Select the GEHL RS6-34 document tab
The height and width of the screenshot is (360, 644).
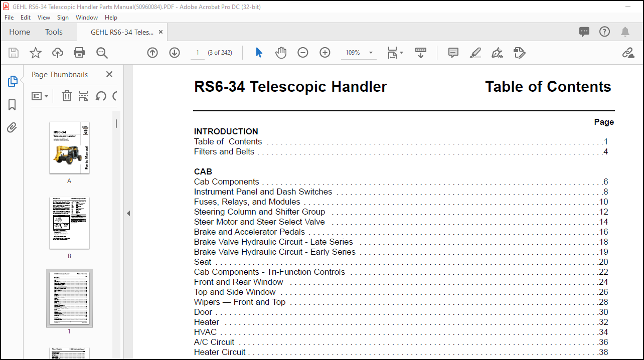click(122, 32)
